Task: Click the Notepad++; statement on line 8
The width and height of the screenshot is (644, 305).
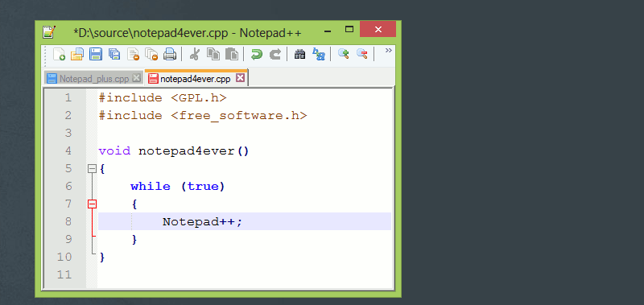Action: pos(203,221)
